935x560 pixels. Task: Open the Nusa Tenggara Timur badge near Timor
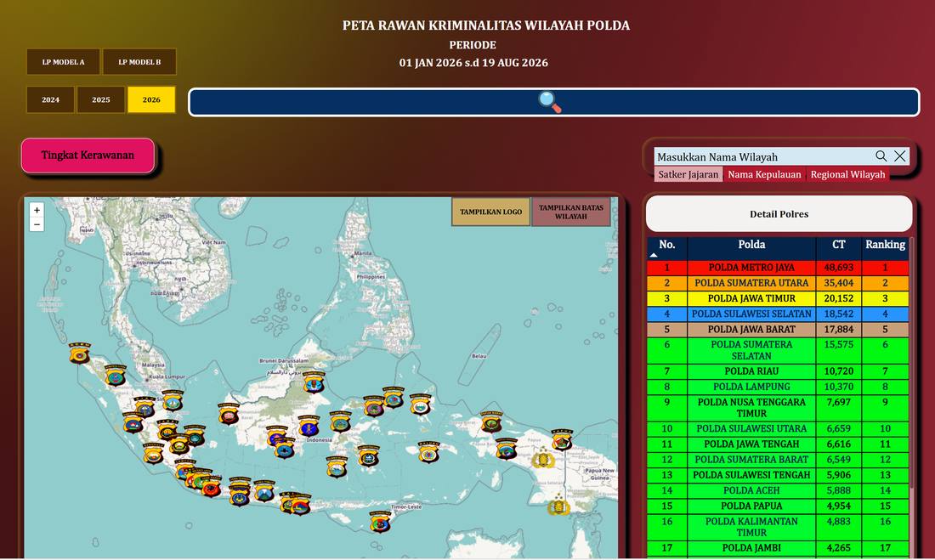pos(380,522)
